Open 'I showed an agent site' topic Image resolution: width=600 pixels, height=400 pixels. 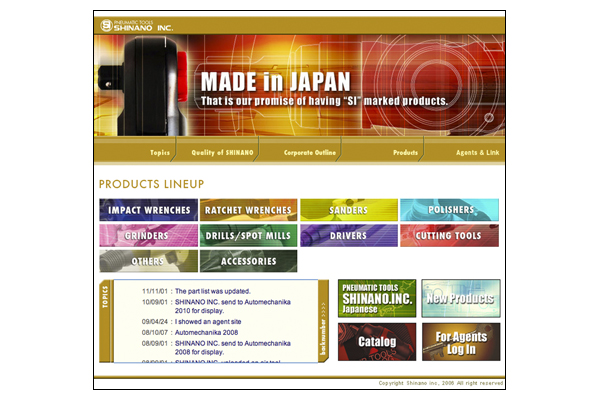click(208, 322)
